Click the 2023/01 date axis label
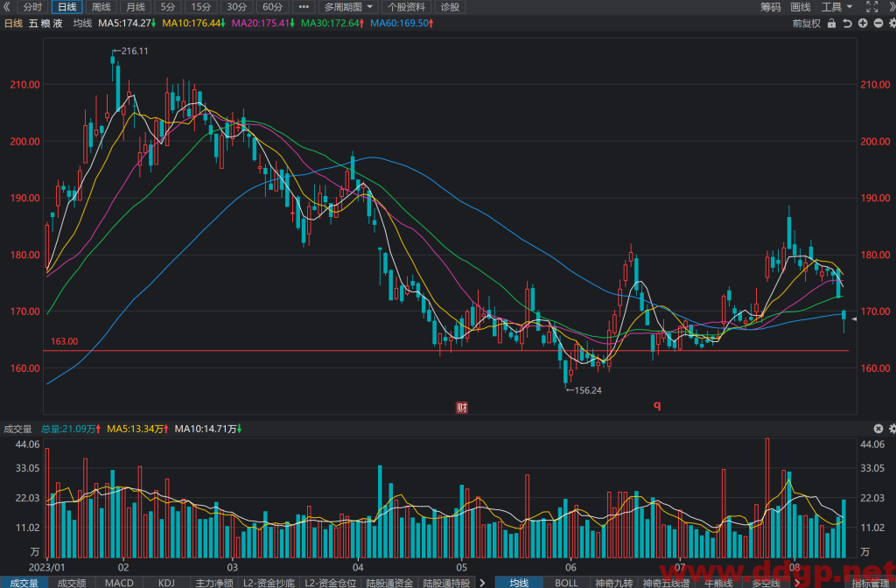Viewport: 896px width, 588px height. pyautogui.click(x=47, y=567)
